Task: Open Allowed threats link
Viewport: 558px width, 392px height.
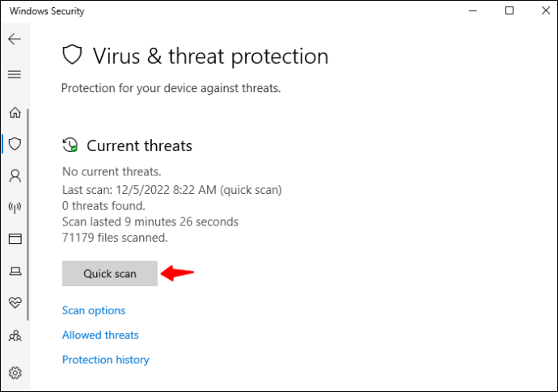Action: coord(100,335)
